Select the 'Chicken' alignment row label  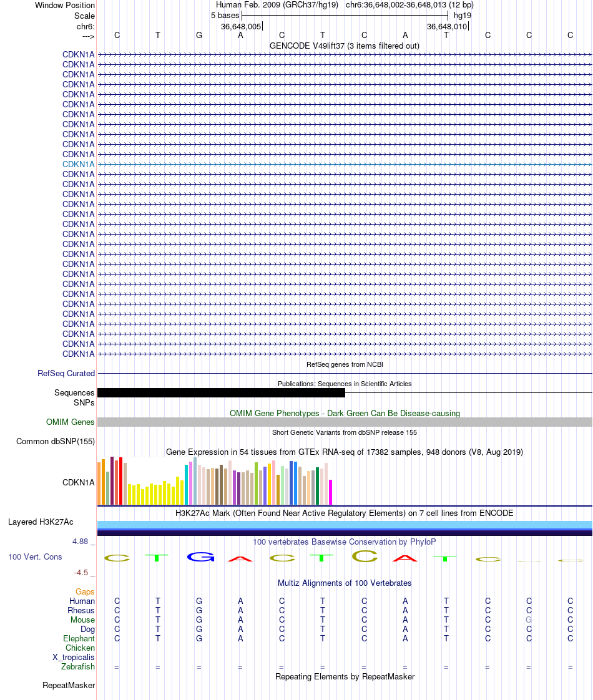click(x=80, y=648)
